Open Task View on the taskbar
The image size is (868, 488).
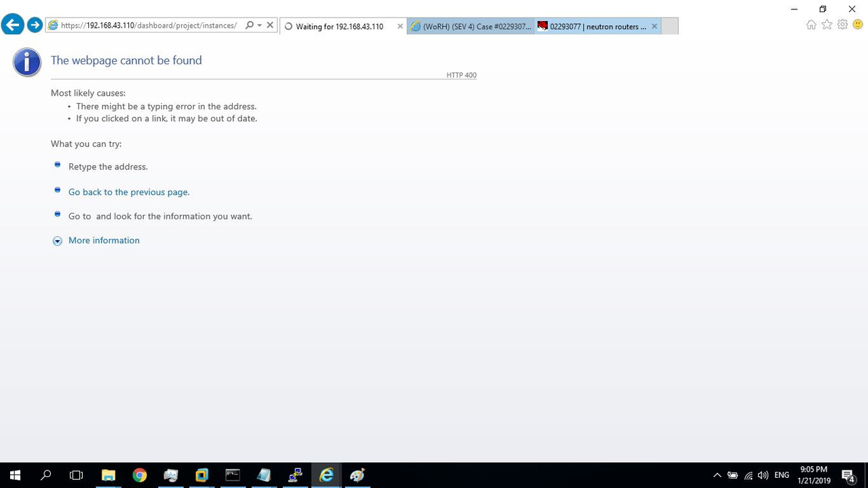point(77,475)
